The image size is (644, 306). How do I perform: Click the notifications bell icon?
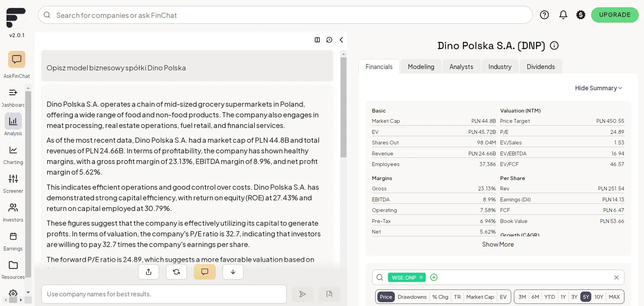click(563, 15)
